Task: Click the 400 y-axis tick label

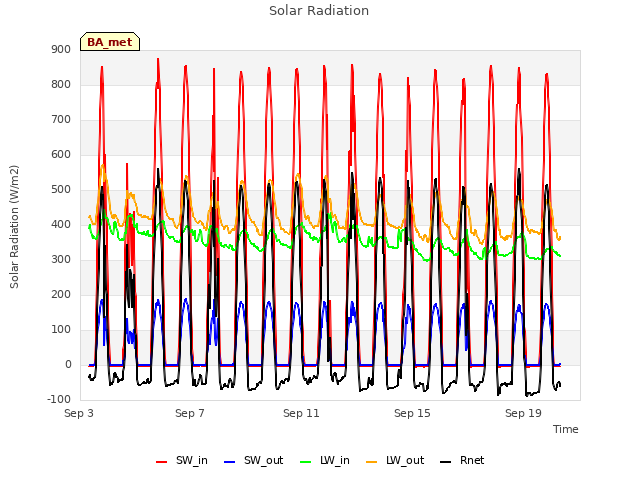Action: [61, 224]
